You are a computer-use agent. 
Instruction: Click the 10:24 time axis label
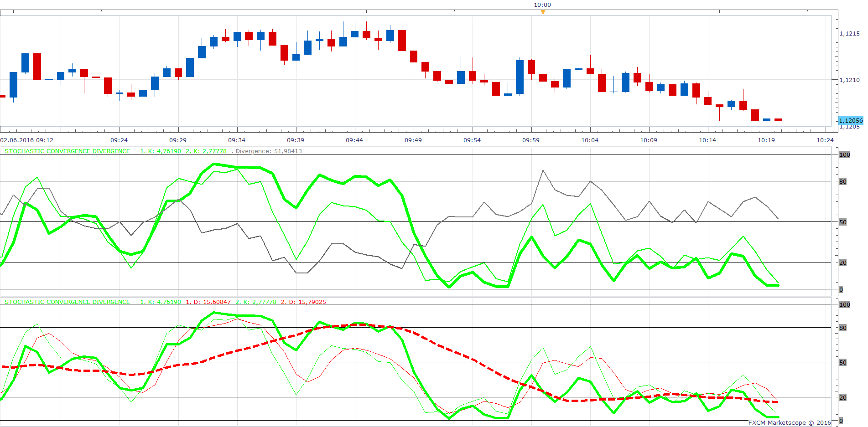[825, 140]
